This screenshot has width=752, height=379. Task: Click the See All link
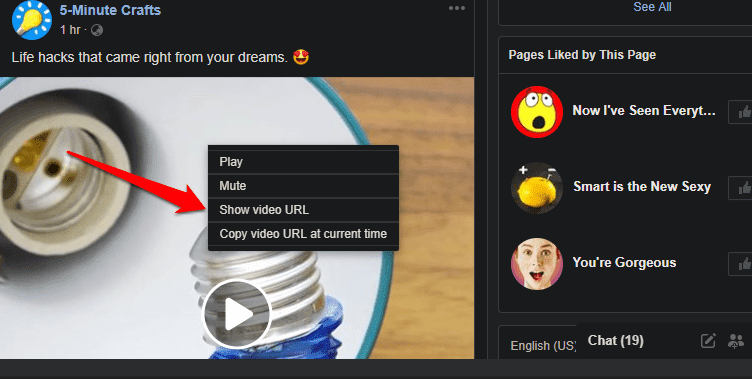point(652,7)
